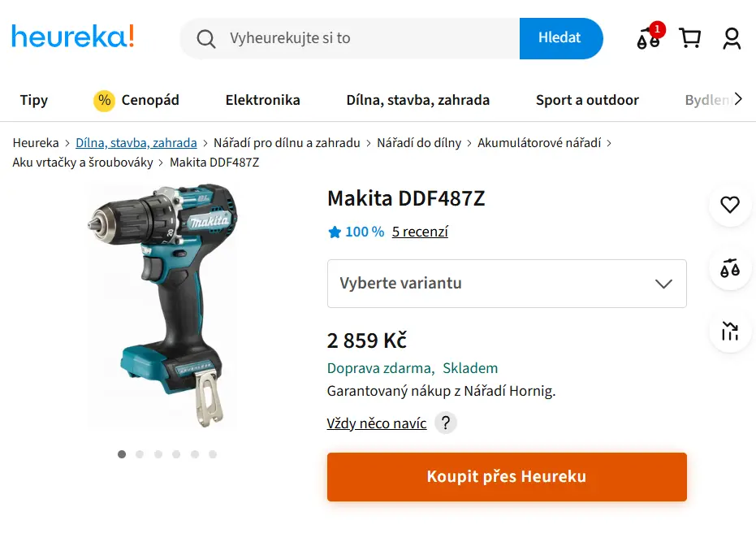Open the user account icon
Image resolution: width=756 pixels, height=538 pixels.
[x=732, y=38]
